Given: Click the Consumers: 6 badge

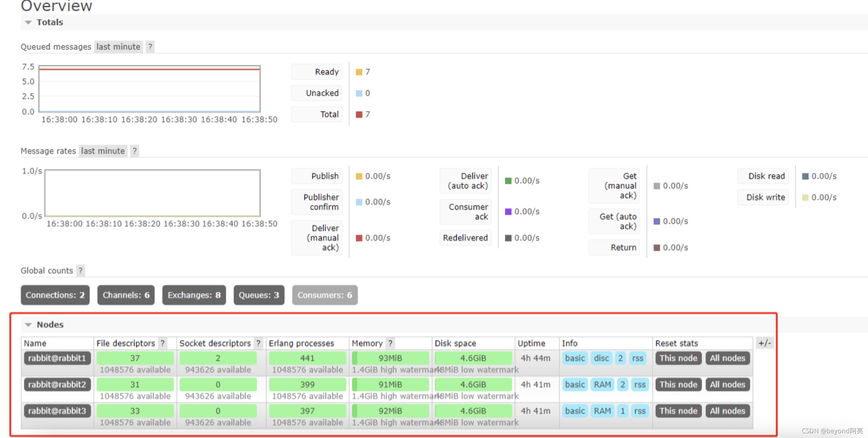Looking at the screenshot, I should click(325, 295).
